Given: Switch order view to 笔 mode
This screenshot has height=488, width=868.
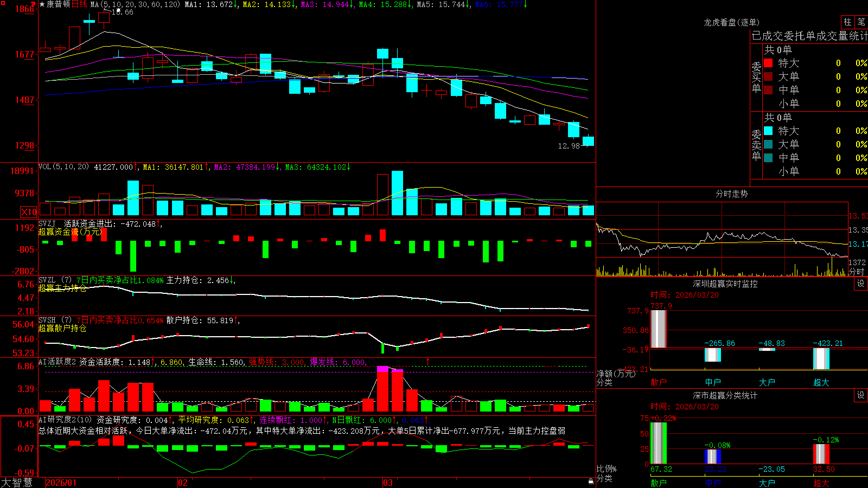Looking at the screenshot, I should pos(861,22).
